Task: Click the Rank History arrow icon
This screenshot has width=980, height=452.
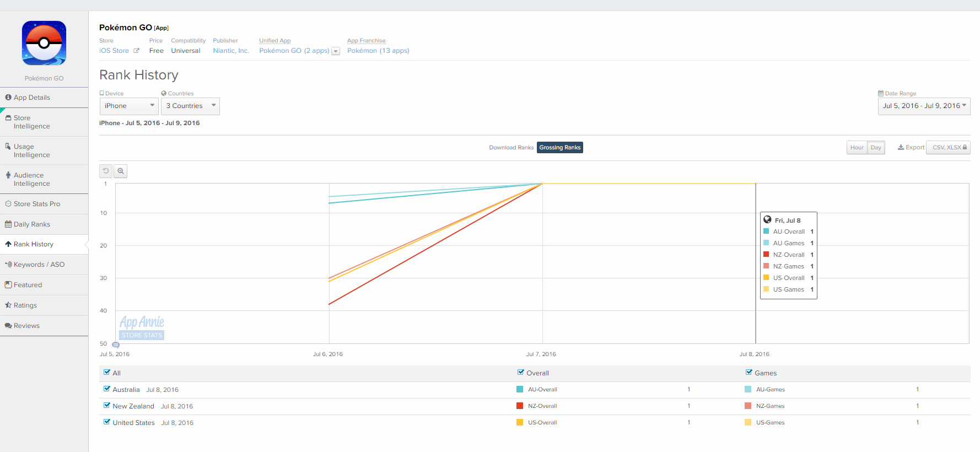Action: pos(8,244)
